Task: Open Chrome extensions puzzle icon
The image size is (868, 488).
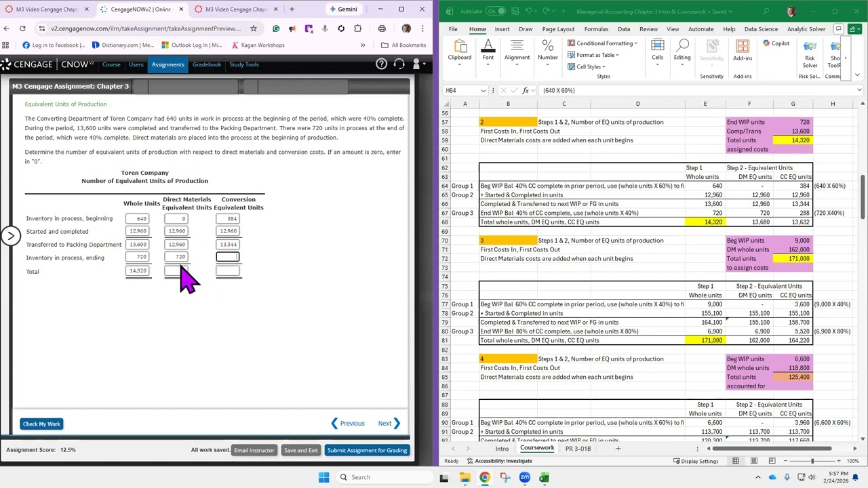Action: [x=357, y=28]
